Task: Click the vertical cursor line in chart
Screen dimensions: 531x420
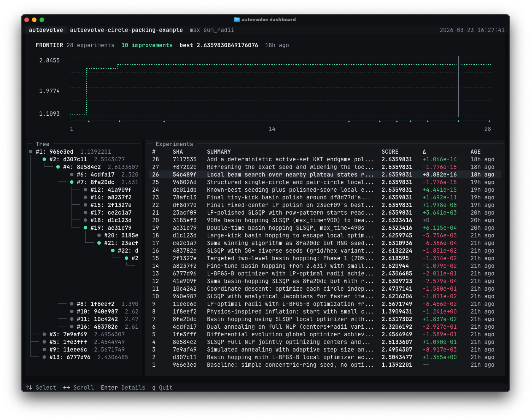Action: pyautogui.click(x=458, y=87)
